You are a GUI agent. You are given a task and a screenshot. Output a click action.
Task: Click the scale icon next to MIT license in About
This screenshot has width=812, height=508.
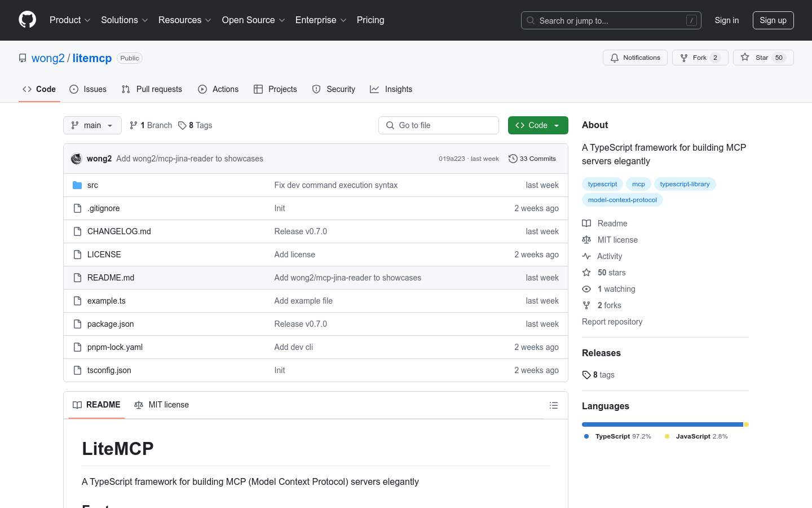[586, 240]
